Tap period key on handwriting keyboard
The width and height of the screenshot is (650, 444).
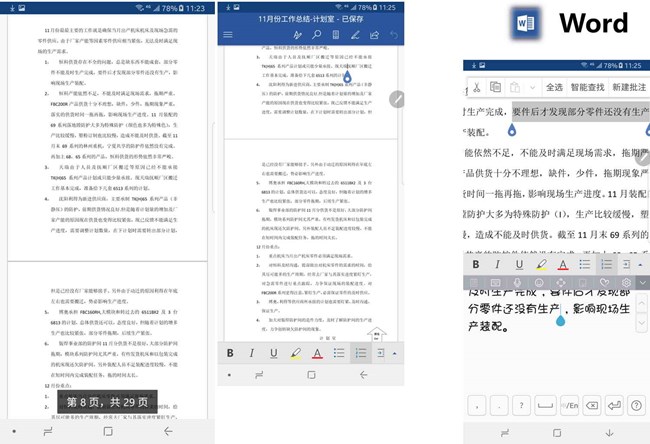(x=499, y=405)
